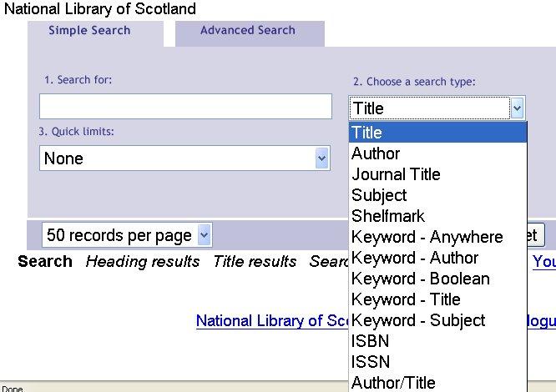The width and height of the screenshot is (556, 392).
Task: Open the National Library of Scotland catalogue link
Action: click(272, 321)
